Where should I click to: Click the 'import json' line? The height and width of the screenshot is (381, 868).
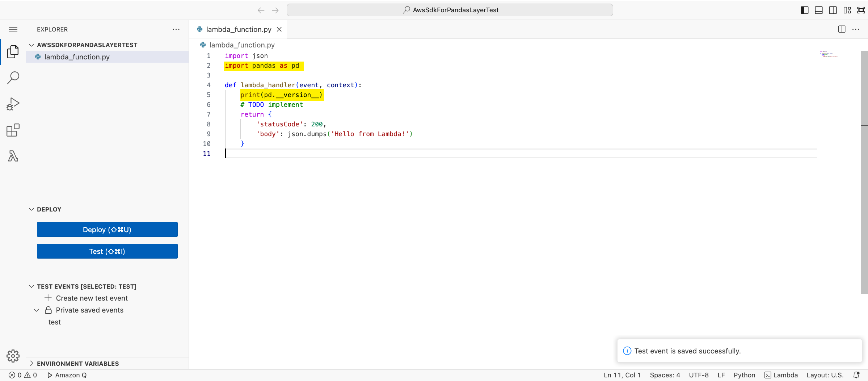click(x=246, y=56)
